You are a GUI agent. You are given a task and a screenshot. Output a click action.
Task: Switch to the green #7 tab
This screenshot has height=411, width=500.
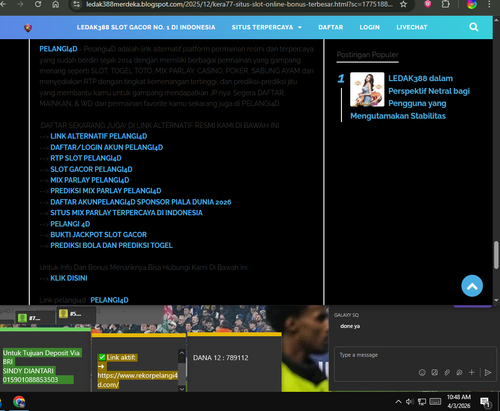click(x=35, y=318)
